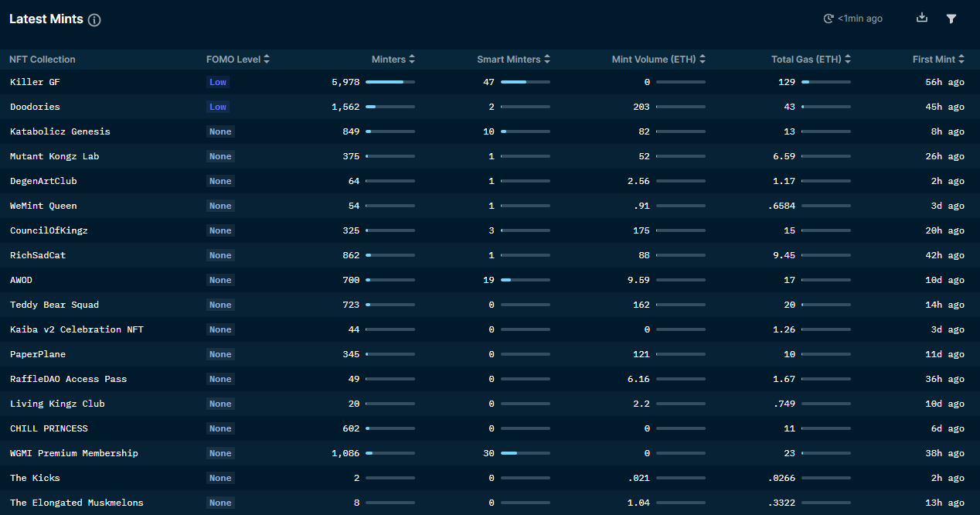Open the Katabolicz Genesis collection
Image resolution: width=980 pixels, height=515 pixels.
[x=60, y=131]
